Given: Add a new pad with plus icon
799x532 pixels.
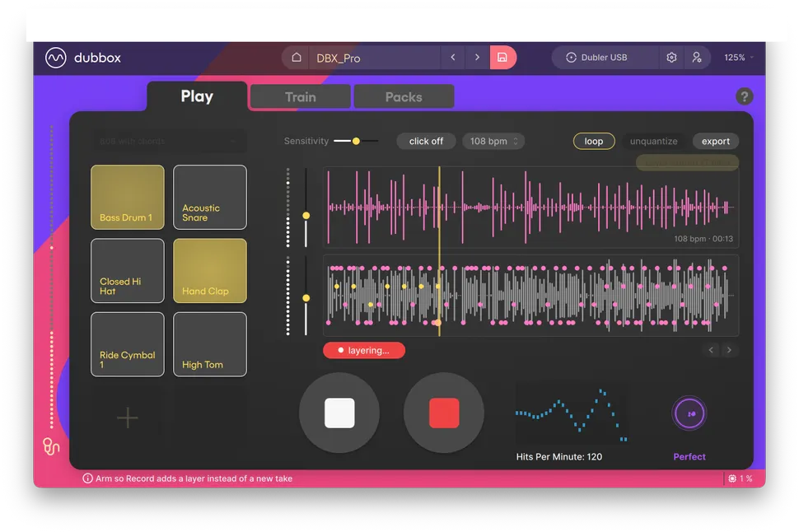Looking at the screenshot, I should tap(128, 418).
